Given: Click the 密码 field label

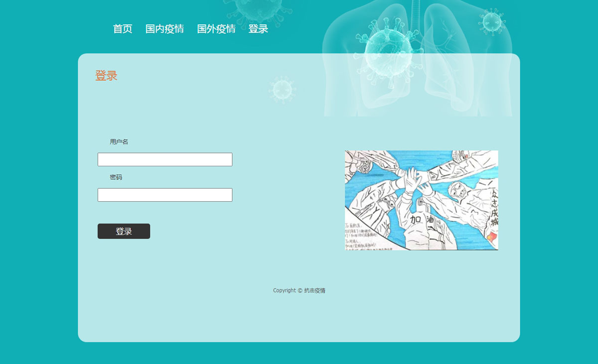Looking at the screenshot, I should point(116,177).
